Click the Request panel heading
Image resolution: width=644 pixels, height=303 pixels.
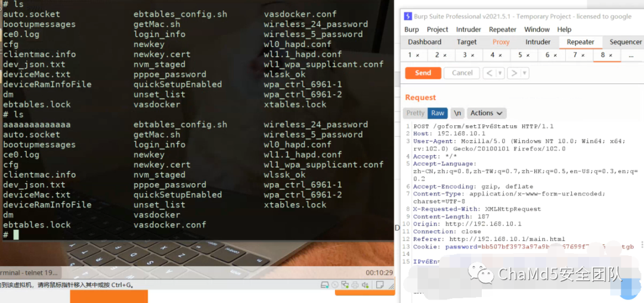coord(420,97)
